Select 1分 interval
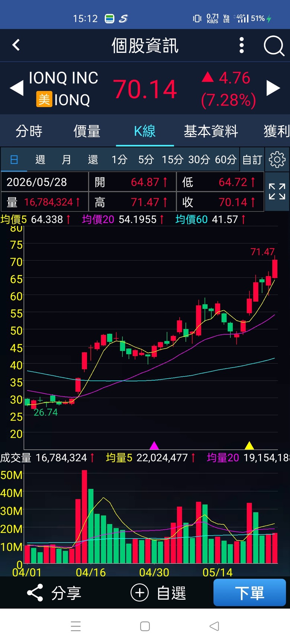 click(120, 159)
